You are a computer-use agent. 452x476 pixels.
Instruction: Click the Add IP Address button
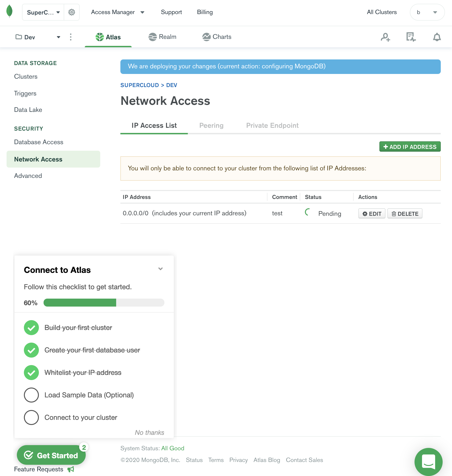410,147
